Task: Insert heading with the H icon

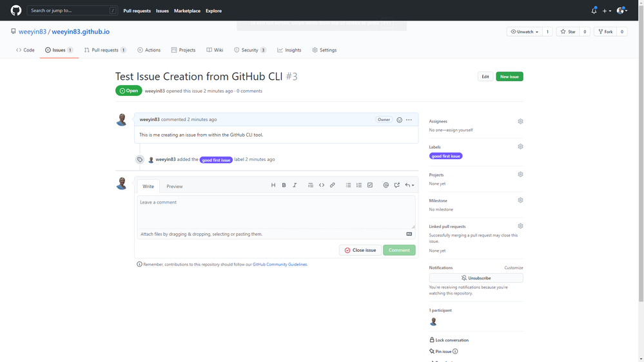Action: (x=273, y=185)
